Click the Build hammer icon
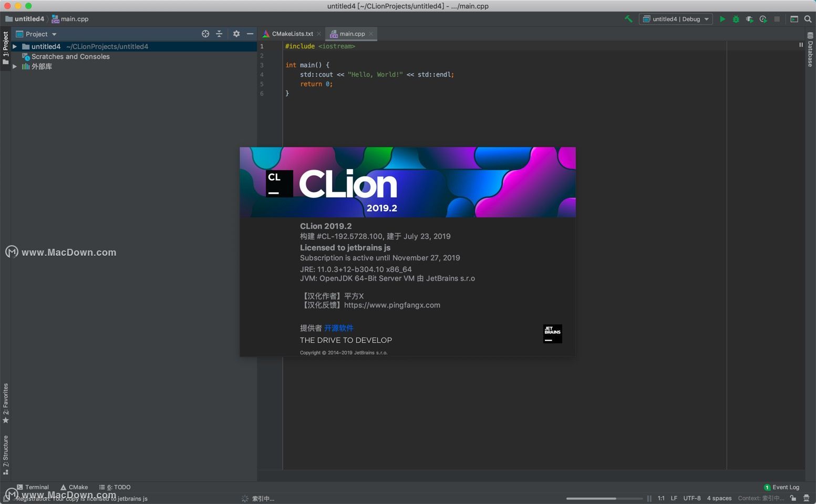The width and height of the screenshot is (816, 504). pyautogui.click(x=628, y=19)
